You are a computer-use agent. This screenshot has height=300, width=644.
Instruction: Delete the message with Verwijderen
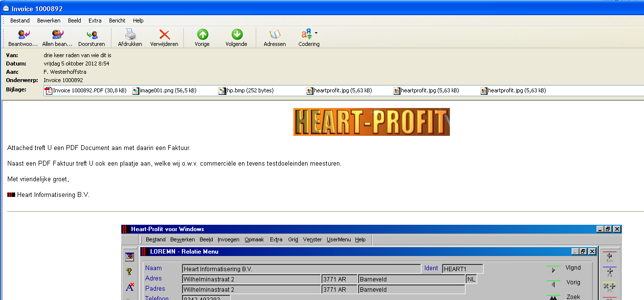(164, 38)
